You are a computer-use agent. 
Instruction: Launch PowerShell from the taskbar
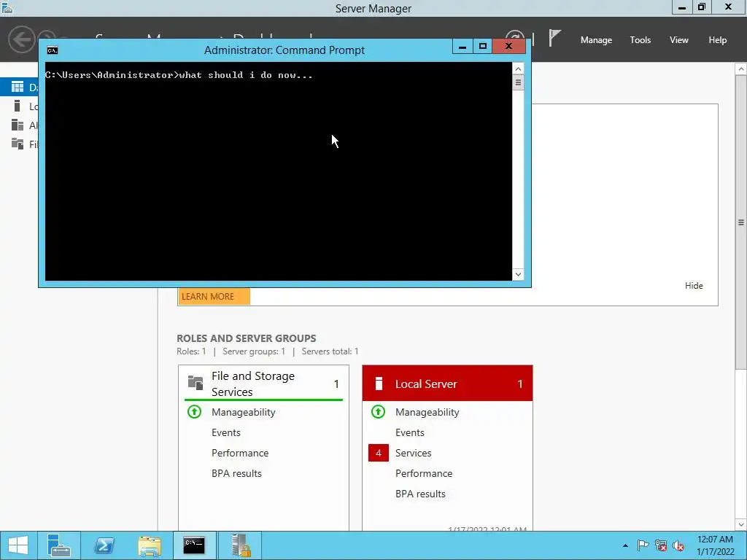coord(104,545)
